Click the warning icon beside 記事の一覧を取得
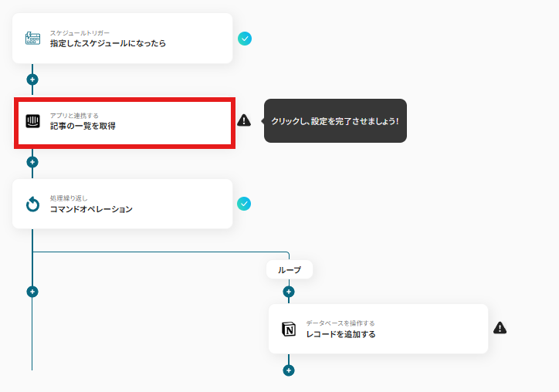The width and height of the screenshot is (559, 392). point(244,120)
